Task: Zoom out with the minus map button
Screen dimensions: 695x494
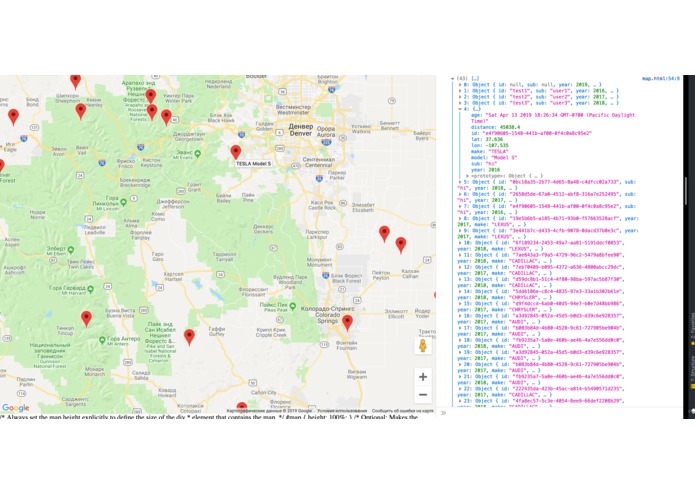Action: coord(423,394)
